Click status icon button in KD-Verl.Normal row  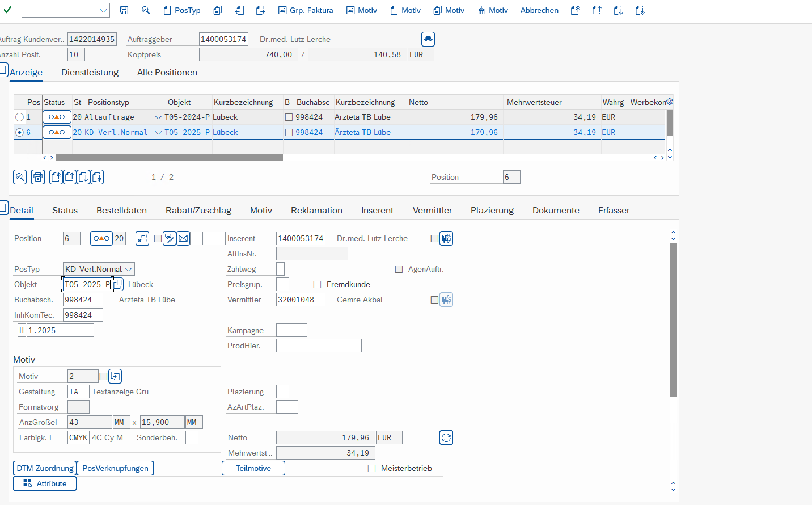(57, 132)
